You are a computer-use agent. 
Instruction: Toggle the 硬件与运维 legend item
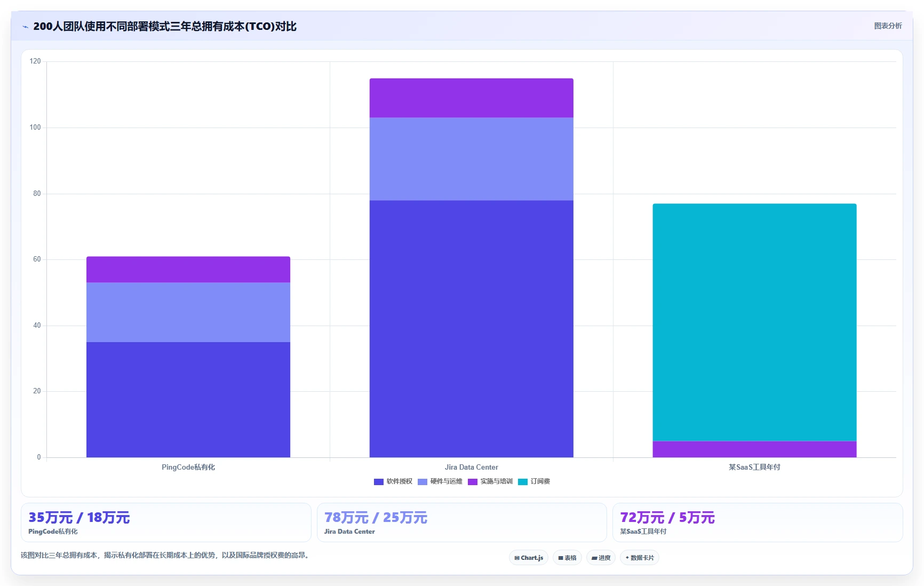440,481
